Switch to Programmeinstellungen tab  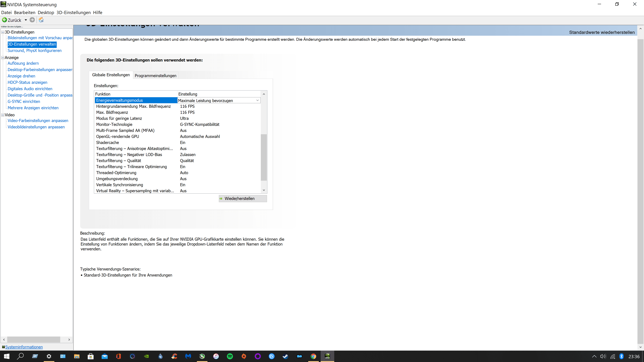pyautogui.click(x=155, y=76)
